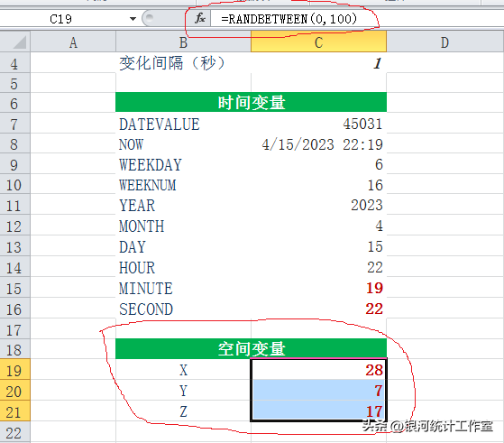Select row 15 header
This screenshot has height=443, width=504.
[14, 288]
